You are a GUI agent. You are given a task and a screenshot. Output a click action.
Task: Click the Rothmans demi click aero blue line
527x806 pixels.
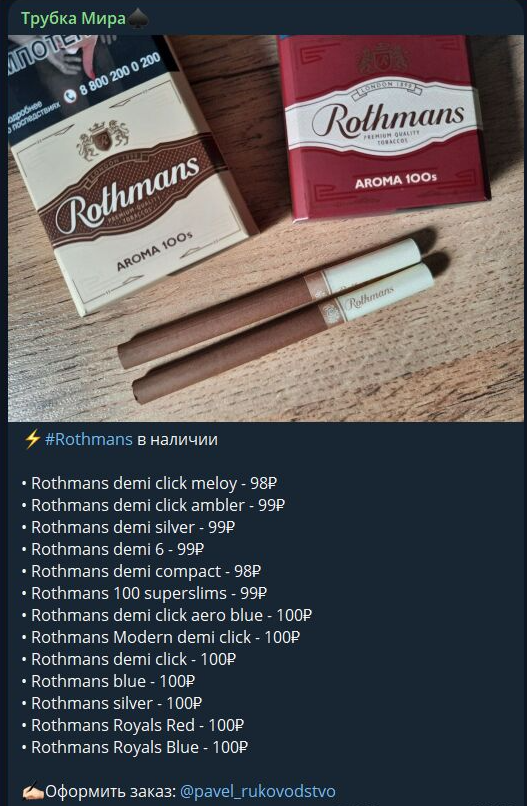167,616
